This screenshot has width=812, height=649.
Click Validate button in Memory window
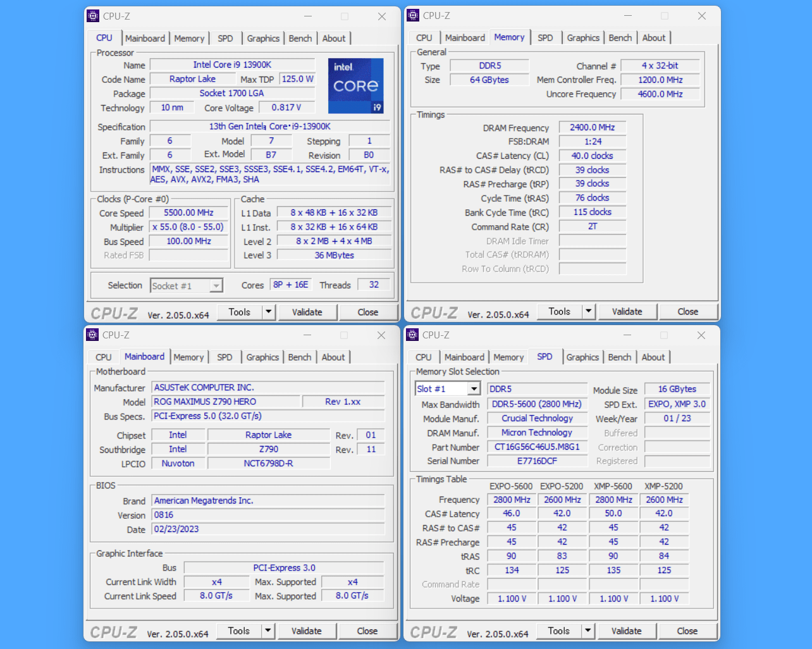[x=627, y=311]
